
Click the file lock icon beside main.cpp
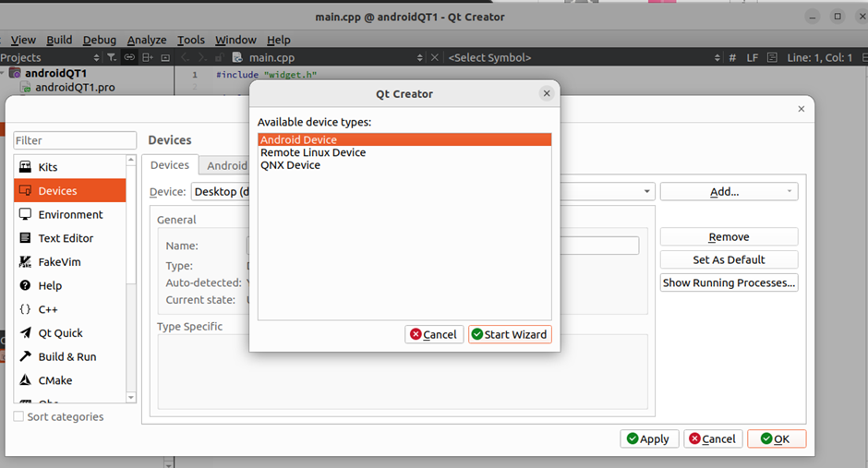tap(219, 57)
